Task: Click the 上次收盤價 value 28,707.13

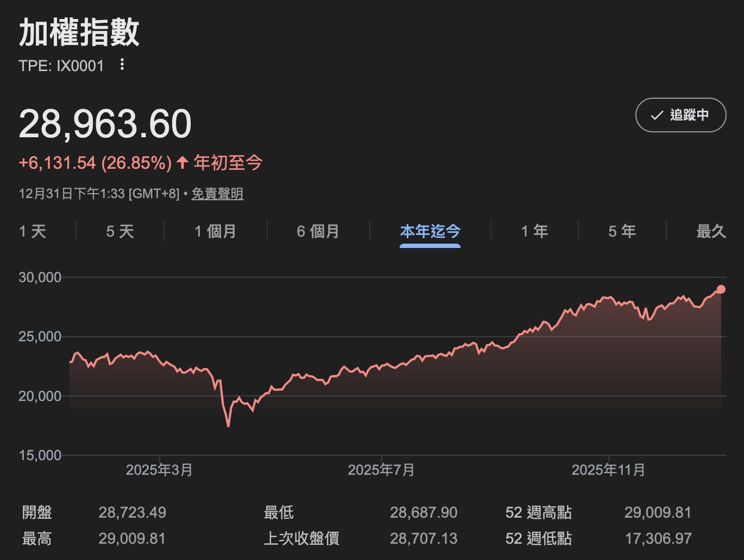Action: (x=424, y=539)
